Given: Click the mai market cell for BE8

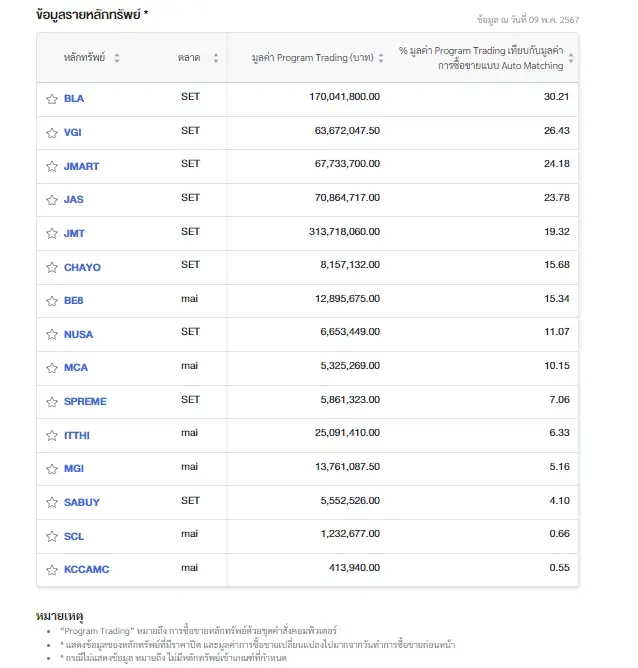Looking at the screenshot, I should (x=190, y=299).
